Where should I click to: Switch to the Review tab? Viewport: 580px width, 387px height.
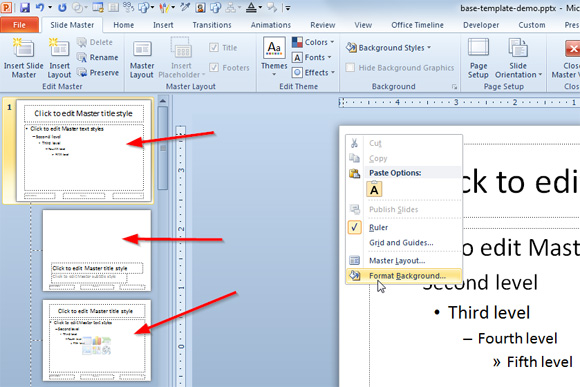pyautogui.click(x=323, y=25)
